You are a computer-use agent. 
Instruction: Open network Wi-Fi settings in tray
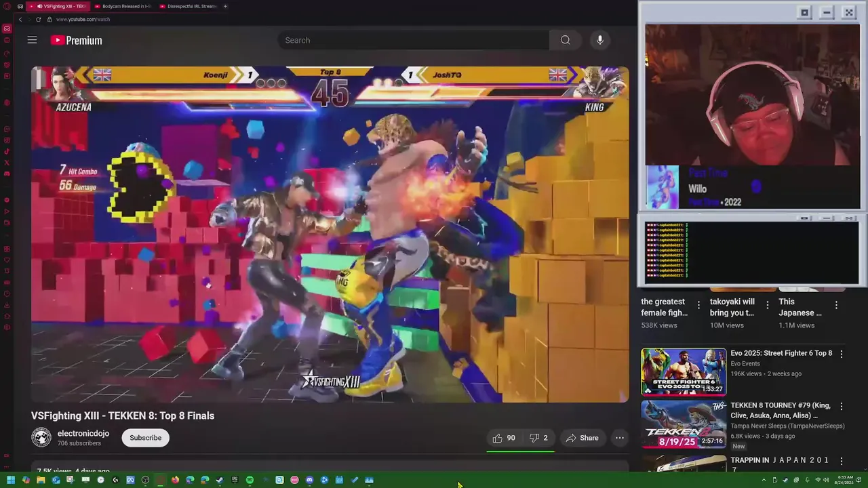tap(818, 480)
